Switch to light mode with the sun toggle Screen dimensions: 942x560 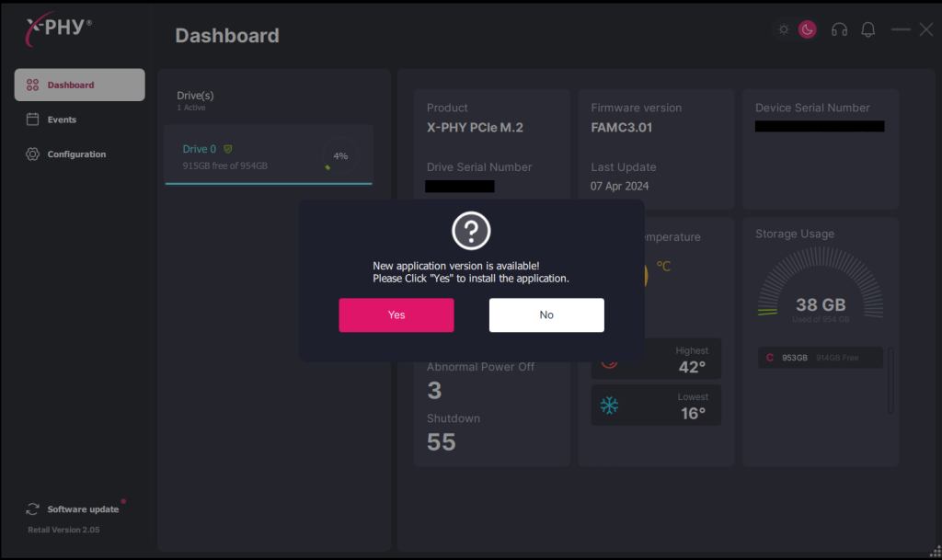click(784, 29)
